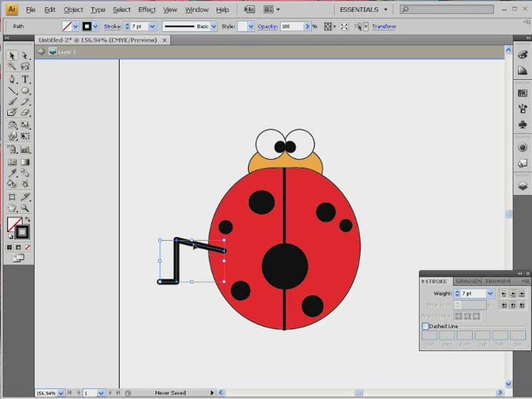532x399 pixels.
Task: Pick the Blend tool
Action: coord(25,173)
